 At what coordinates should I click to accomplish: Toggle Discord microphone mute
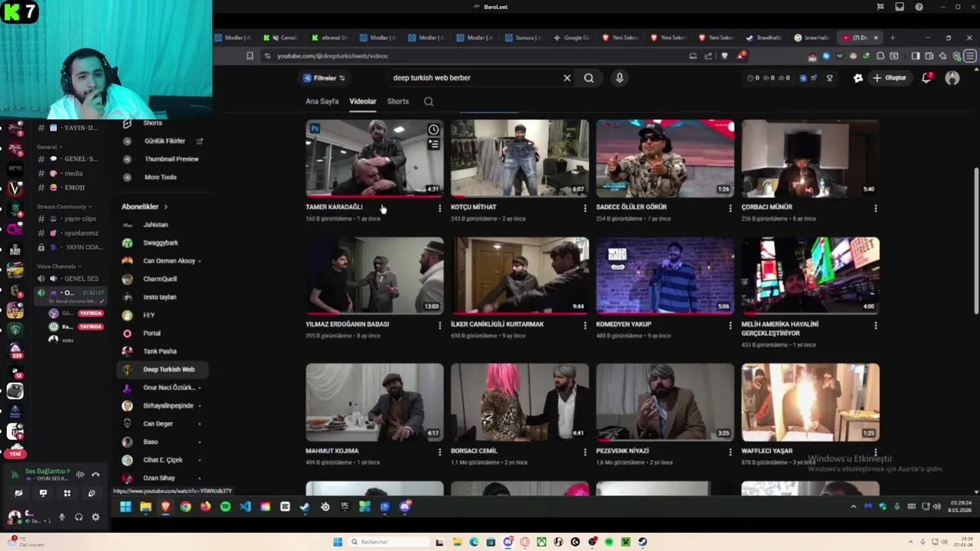62,517
